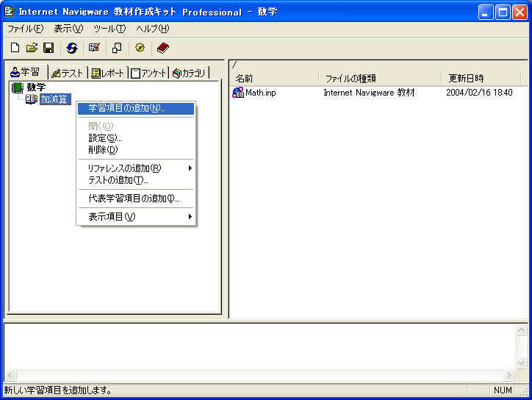532x400 pixels.
Task: Switch to the カテゴリ tab
Action: 189,73
